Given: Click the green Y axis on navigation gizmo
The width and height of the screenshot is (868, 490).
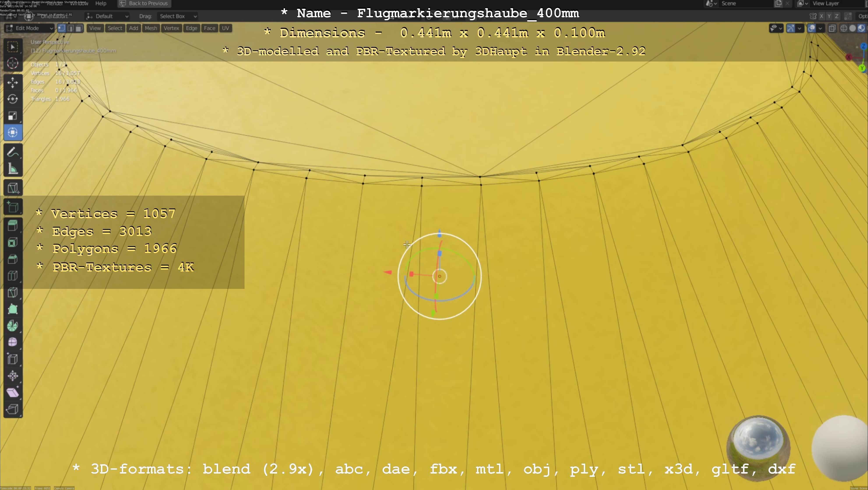Looking at the screenshot, I should click(x=862, y=68).
